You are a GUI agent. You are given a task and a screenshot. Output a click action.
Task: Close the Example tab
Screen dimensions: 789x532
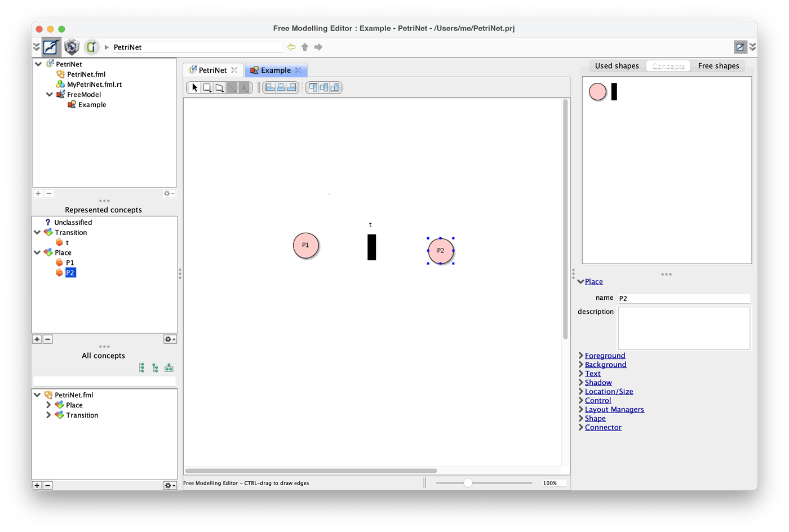point(298,70)
